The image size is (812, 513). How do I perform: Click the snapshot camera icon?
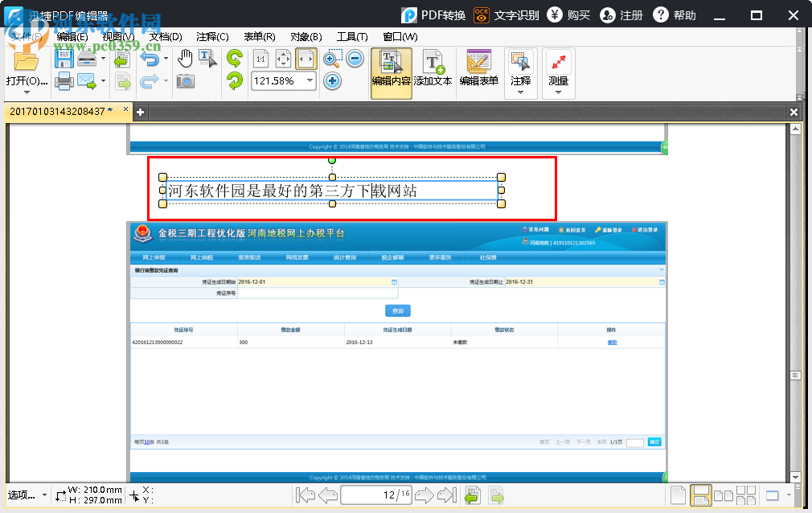pos(185,80)
